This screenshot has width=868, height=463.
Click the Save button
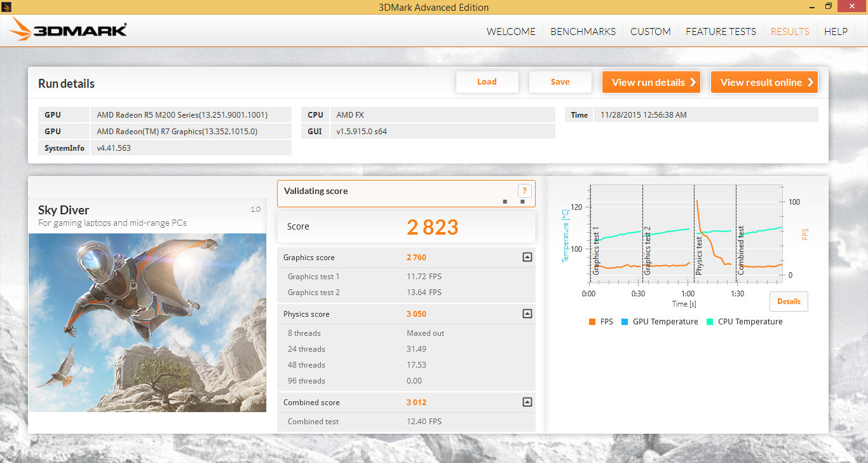point(560,81)
